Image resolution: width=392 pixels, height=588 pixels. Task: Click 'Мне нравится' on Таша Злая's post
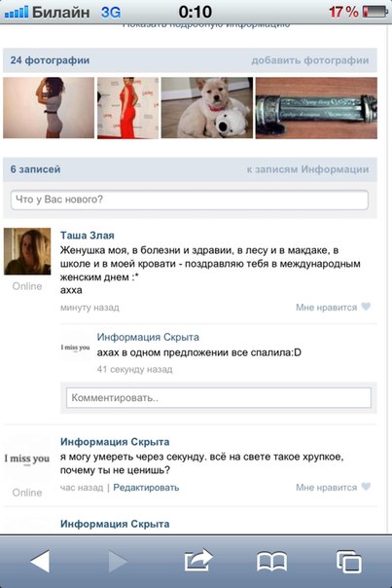tap(326, 308)
